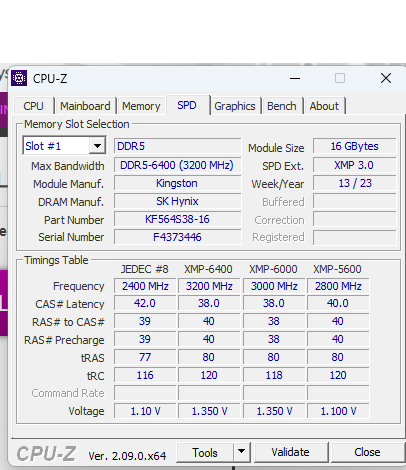Image resolution: width=406 pixels, height=470 pixels.
Task: Click the Close button at bottom
Action: coord(367,452)
